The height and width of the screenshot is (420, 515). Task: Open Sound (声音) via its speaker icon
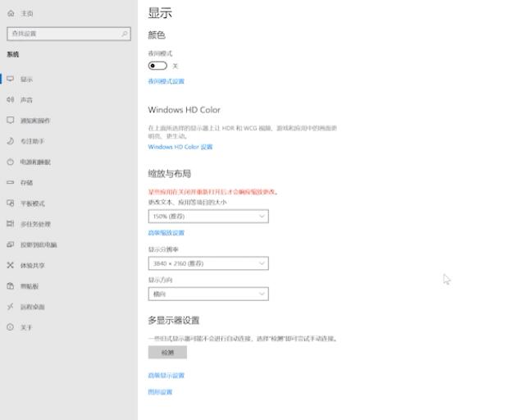click(x=11, y=99)
